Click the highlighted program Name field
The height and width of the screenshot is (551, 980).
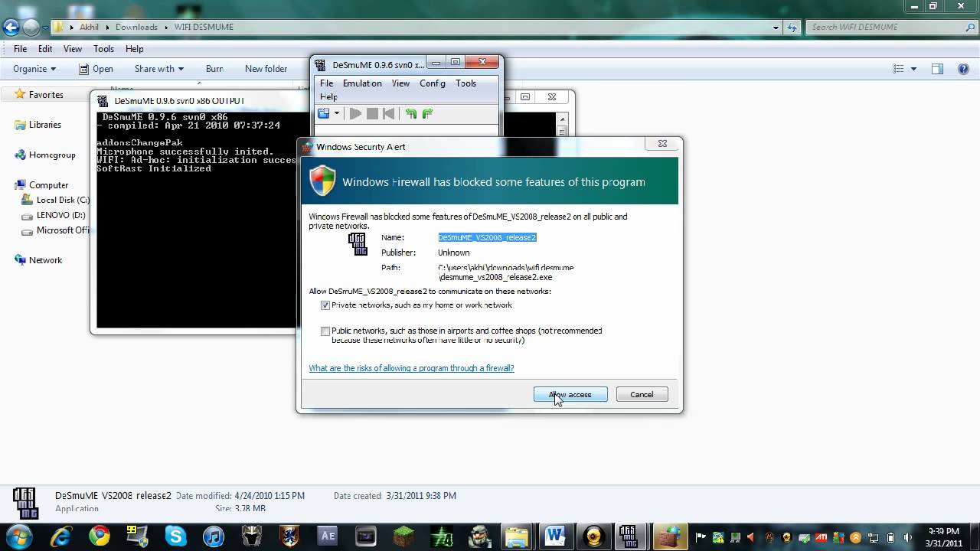tap(487, 237)
